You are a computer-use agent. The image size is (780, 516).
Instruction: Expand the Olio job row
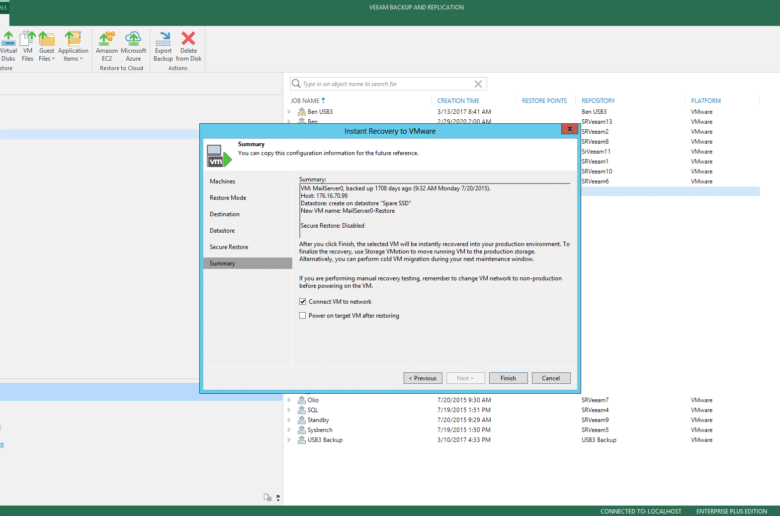pyautogui.click(x=289, y=400)
